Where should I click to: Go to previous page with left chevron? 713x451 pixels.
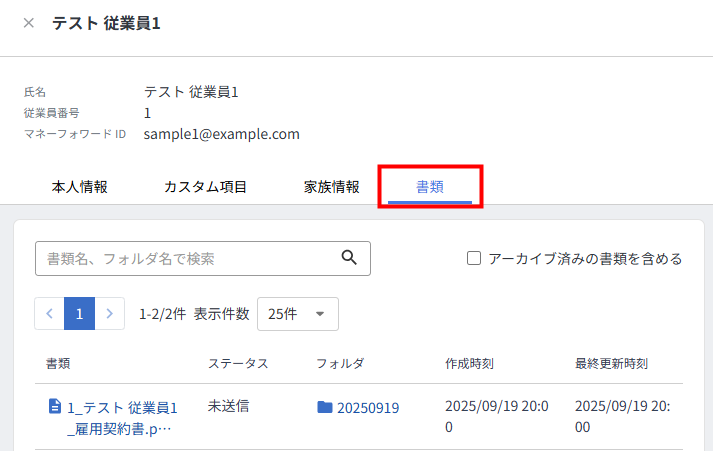(x=50, y=313)
